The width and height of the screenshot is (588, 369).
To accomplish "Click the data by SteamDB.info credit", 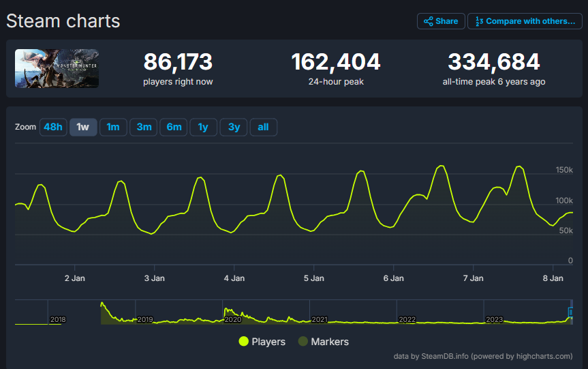I will (483, 356).
